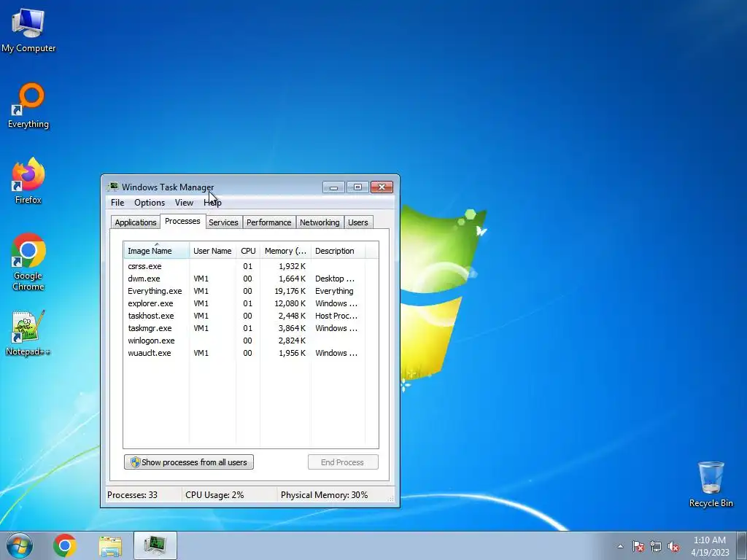Viewport: 747px width, 560px height.
Task: Select the Notepad++ desktop shortcut
Action: point(28,332)
